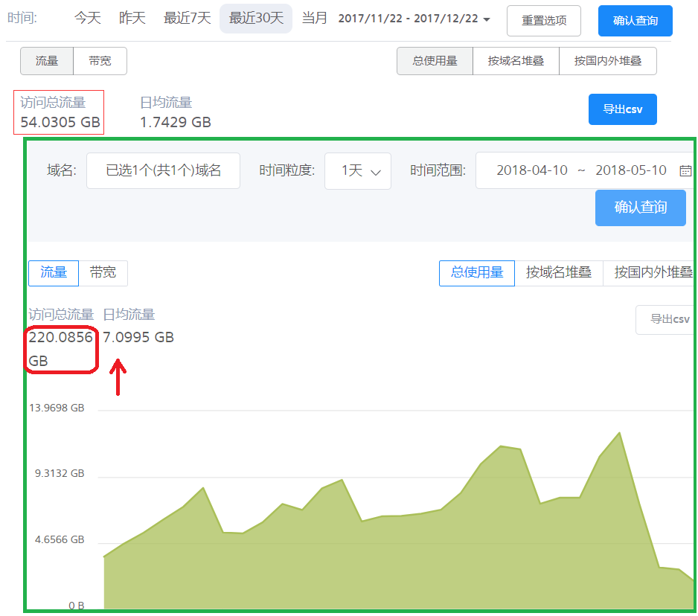Viewport: 698px width, 616px height.
Task: Open the 域名 selector showing 已选1个(共1个)域名
Action: tap(164, 171)
